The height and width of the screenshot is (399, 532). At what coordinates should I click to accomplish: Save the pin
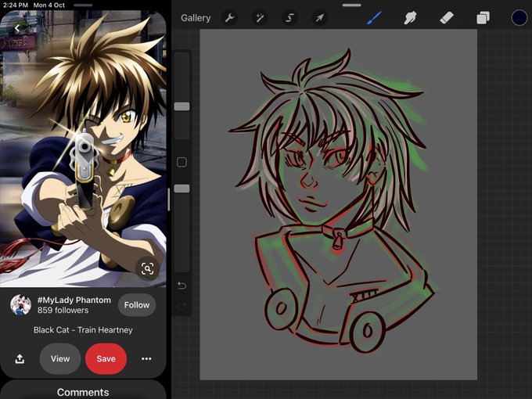106,358
